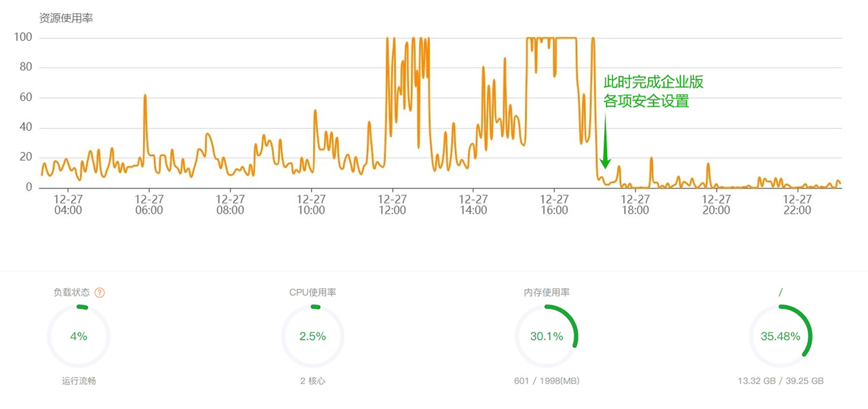Click the 2 核心 text
Screen dimensions: 868x409
tap(313, 381)
